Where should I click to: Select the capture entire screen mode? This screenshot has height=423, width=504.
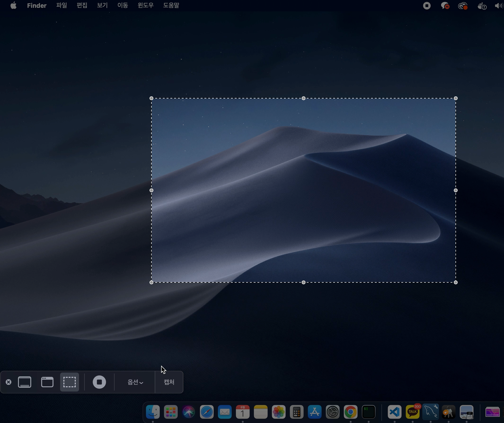[x=25, y=382]
